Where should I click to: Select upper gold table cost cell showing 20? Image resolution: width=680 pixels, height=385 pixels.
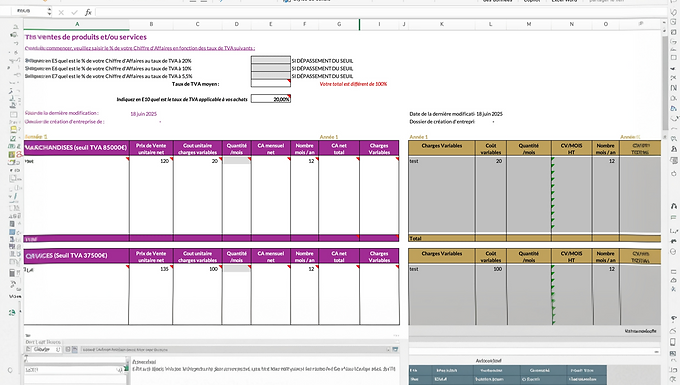490,161
